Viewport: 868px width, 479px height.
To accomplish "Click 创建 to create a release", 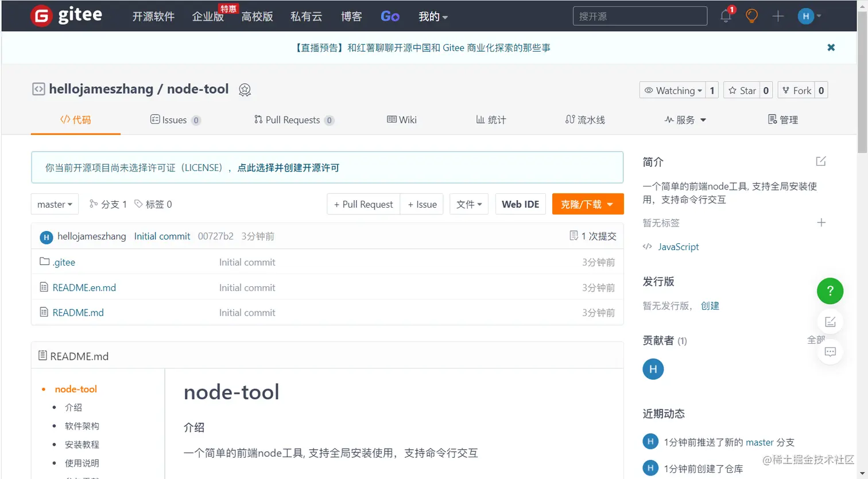I will tap(710, 306).
